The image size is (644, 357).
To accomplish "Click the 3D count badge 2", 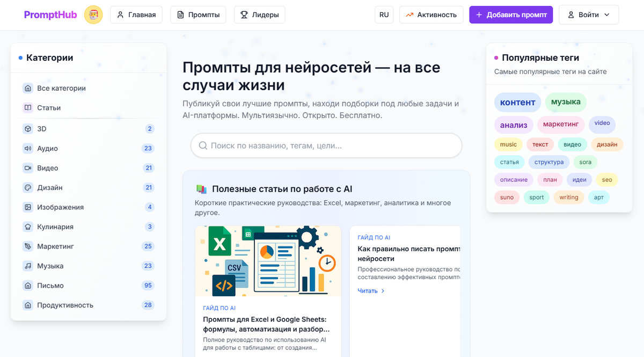I will [150, 129].
